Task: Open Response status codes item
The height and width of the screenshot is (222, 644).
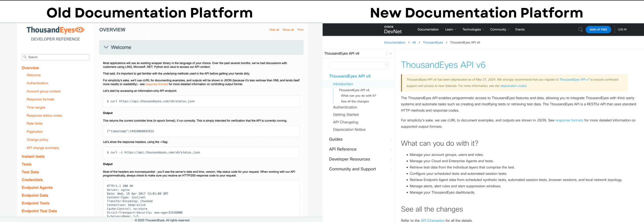Action: click(44, 115)
